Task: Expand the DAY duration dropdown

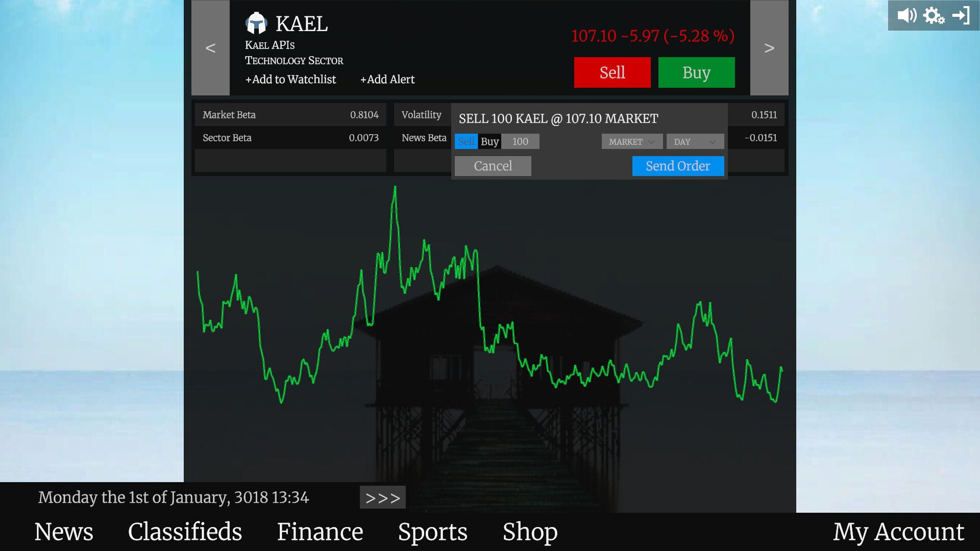Action: (695, 141)
